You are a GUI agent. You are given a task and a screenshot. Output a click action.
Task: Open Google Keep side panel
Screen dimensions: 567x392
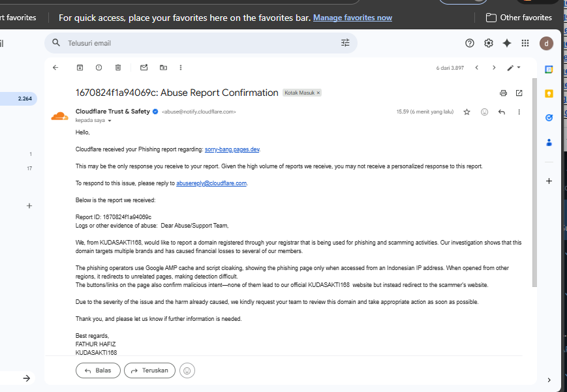(x=549, y=94)
